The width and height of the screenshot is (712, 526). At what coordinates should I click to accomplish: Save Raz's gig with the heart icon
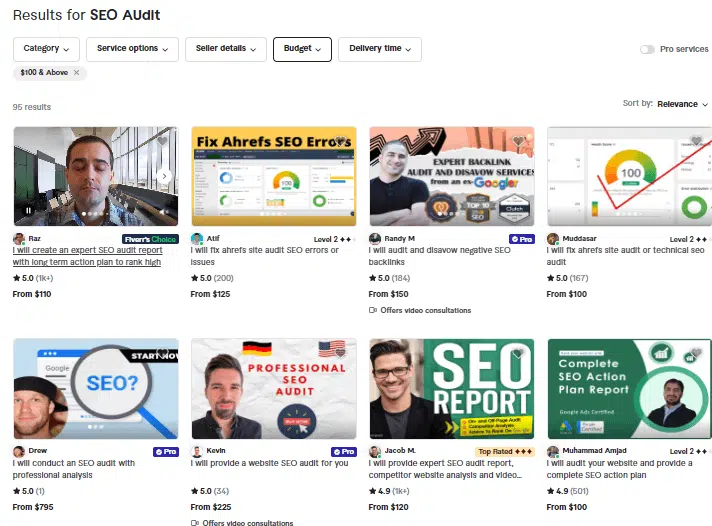pyautogui.click(x=162, y=141)
